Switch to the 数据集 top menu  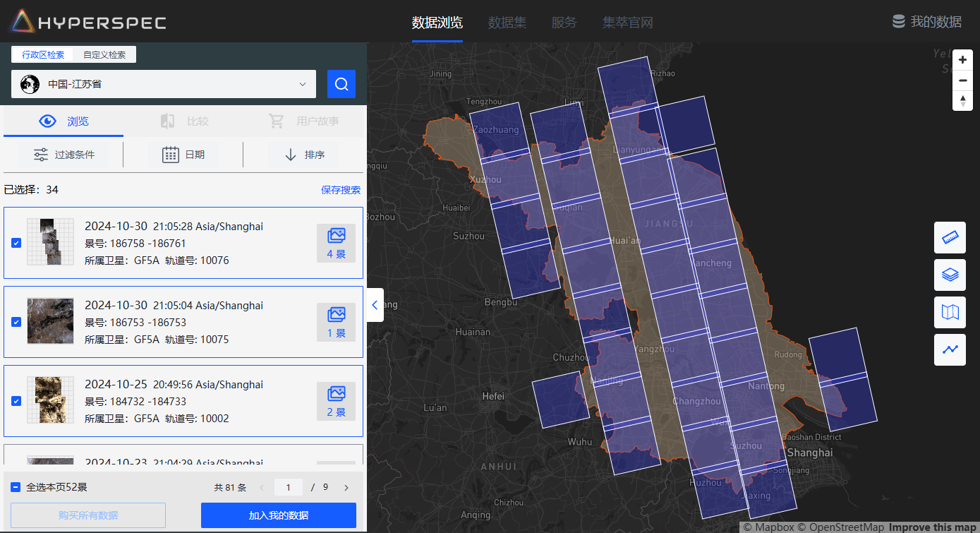click(x=507, y=23)
